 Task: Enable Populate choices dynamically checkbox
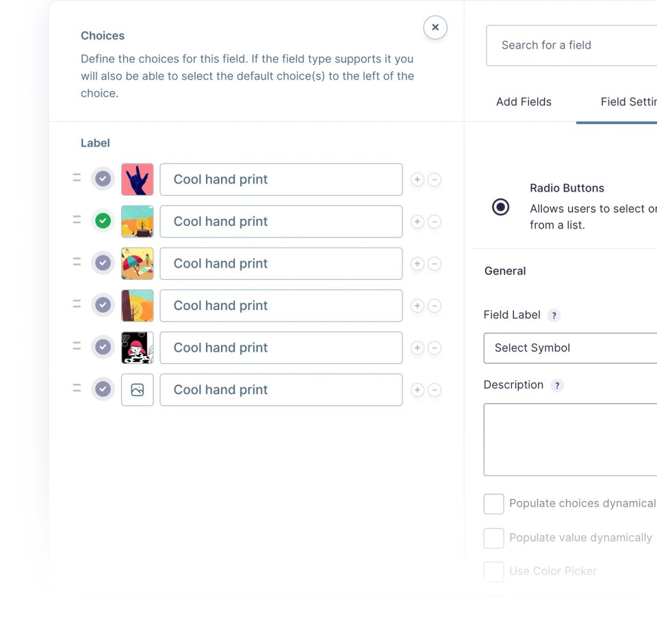click(x=493, y=504)
